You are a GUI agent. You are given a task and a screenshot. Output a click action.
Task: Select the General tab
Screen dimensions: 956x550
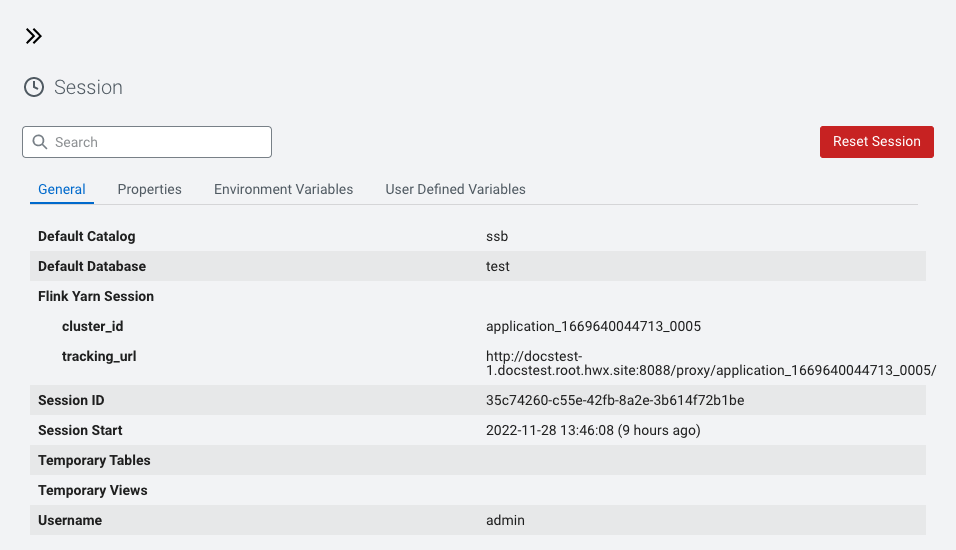tap(62, 189)
